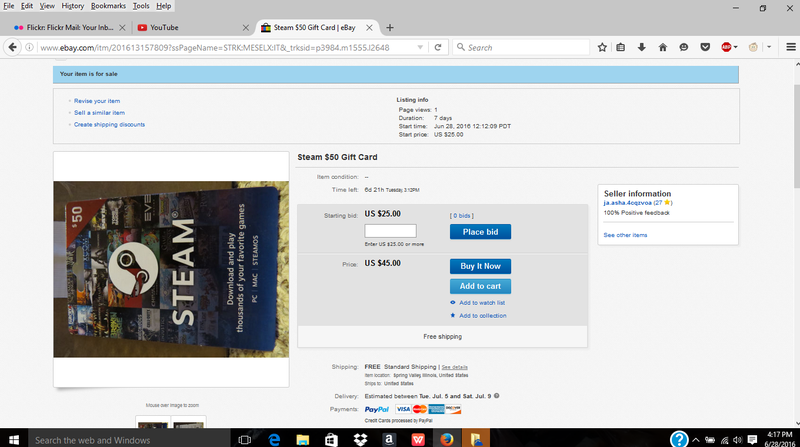
Task: Click the Firefox icon in the taskbar
Action: 446,439
